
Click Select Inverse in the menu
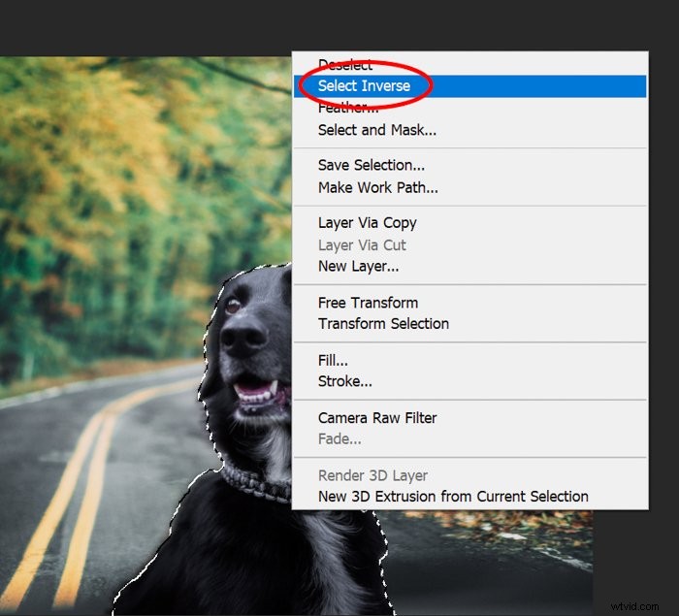[x=469, y=85]
